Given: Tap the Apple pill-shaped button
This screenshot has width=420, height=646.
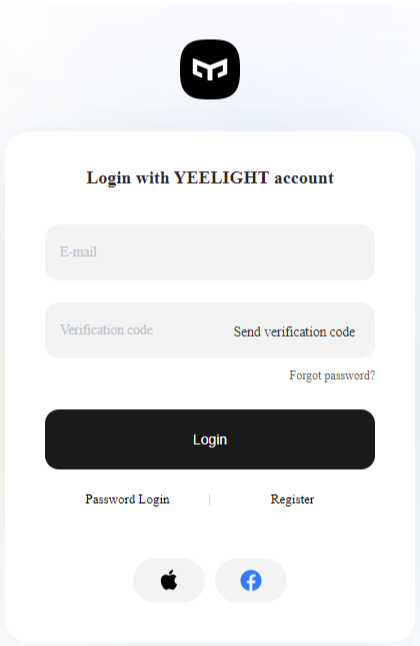Looking at the screenshot, I should [x=169, y=580].
